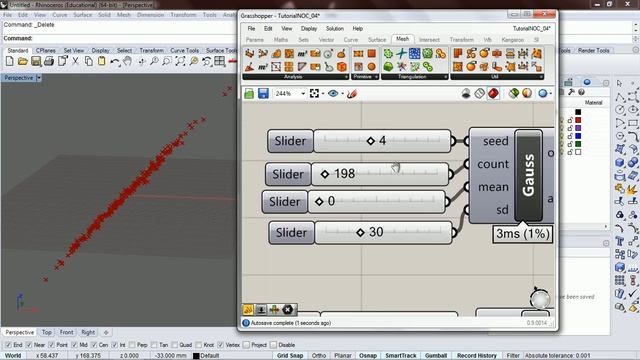Click the Delaunay mesh blue grid icon
Viewport: 640px width, 360px height.
pos(414,53)
